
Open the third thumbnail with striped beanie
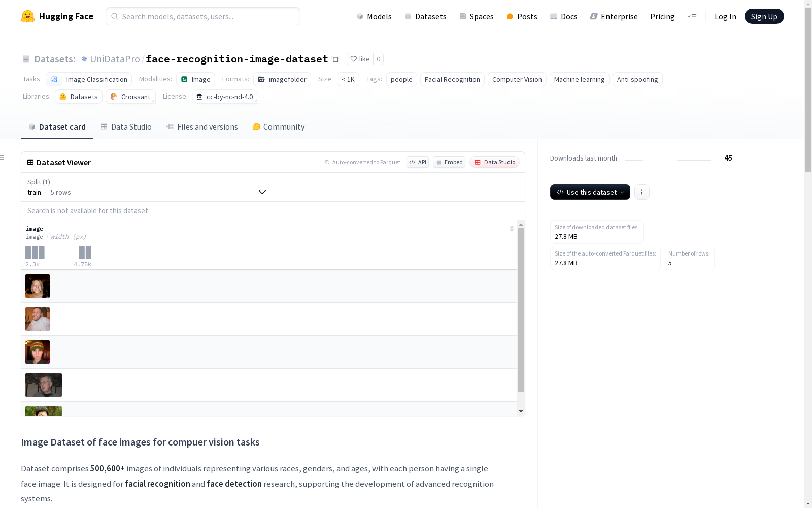pyautogui.click(x=38, y=352)
